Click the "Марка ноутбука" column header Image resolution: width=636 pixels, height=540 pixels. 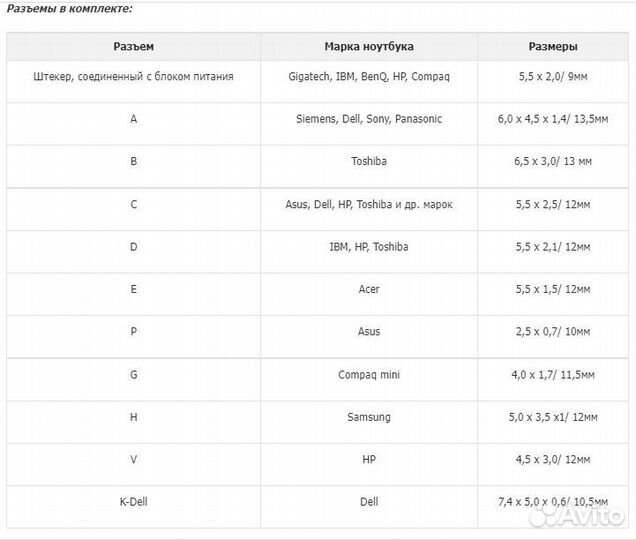tap(369, 46)
